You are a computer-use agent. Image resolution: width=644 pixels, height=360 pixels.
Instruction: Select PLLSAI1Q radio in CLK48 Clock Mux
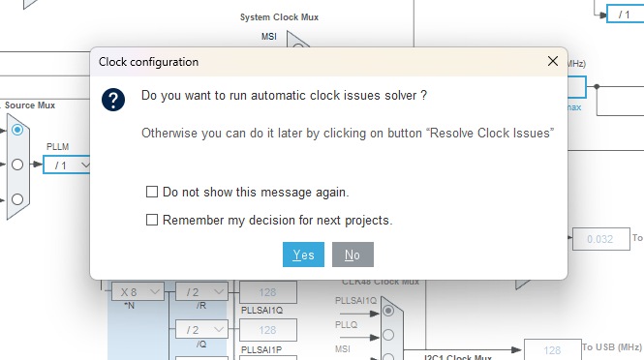pos(388,311)
